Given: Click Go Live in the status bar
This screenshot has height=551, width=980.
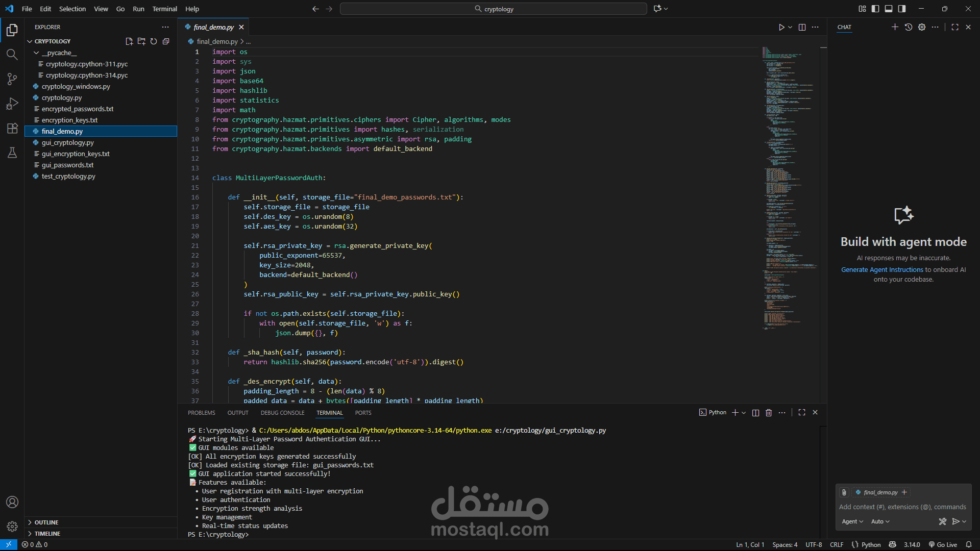Looking at the screenshot, I should [943, 544].
